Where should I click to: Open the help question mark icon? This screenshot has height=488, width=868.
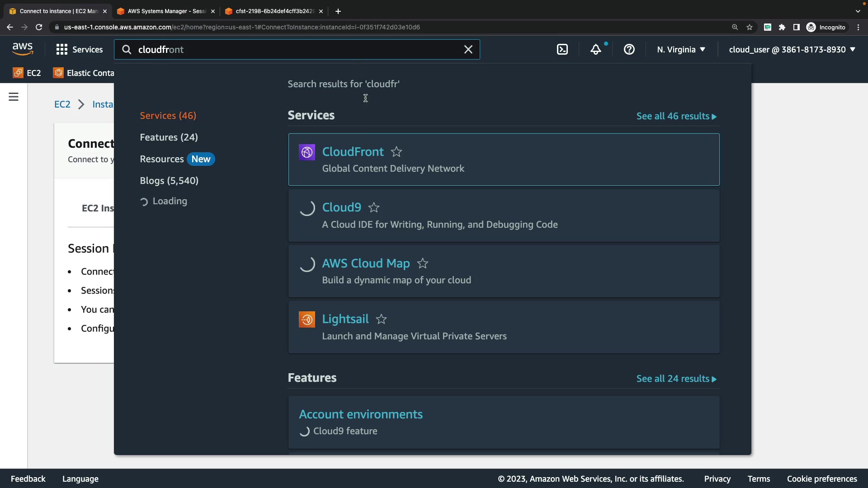click(x=629, y=50)
